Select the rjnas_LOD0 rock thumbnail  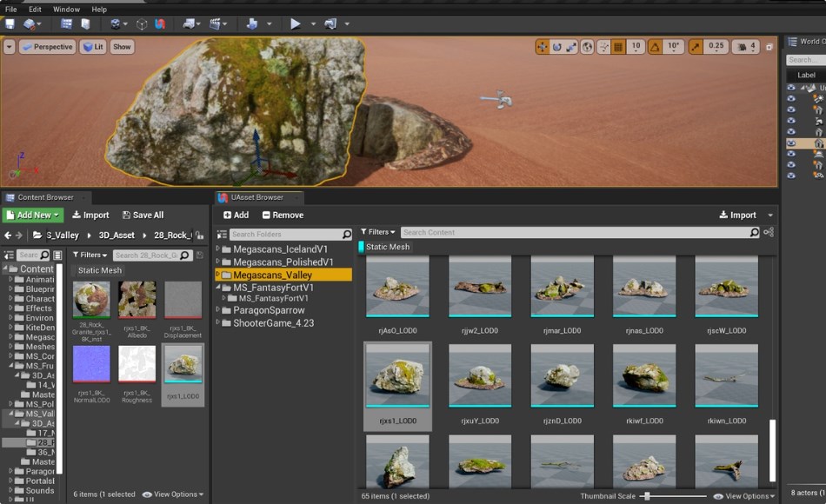click(x=643, y=287)
